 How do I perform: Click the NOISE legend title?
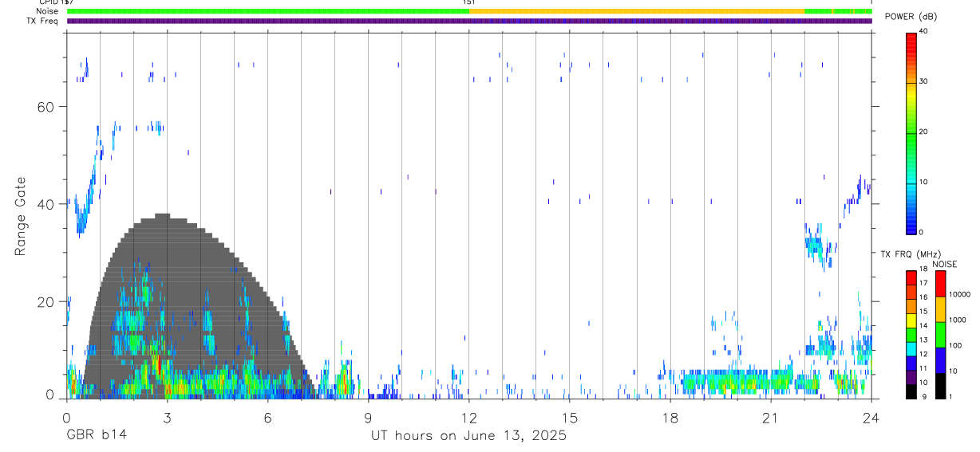tap(945, 265)
